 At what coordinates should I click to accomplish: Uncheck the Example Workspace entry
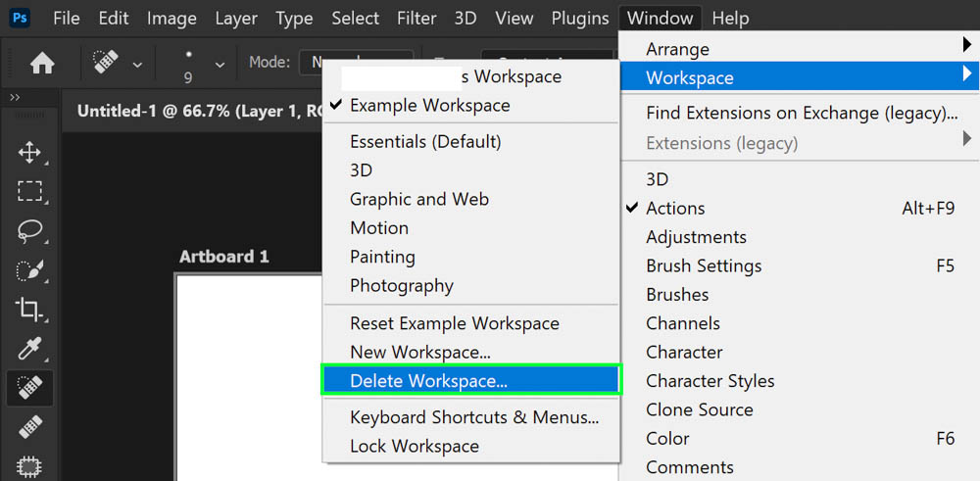(x=471, y=106)
